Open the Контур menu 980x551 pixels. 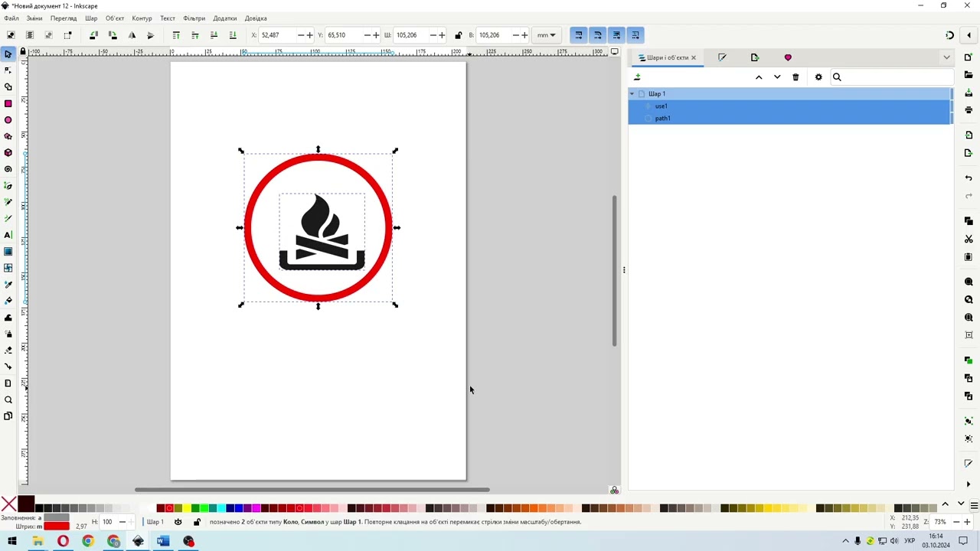[142, 18]
